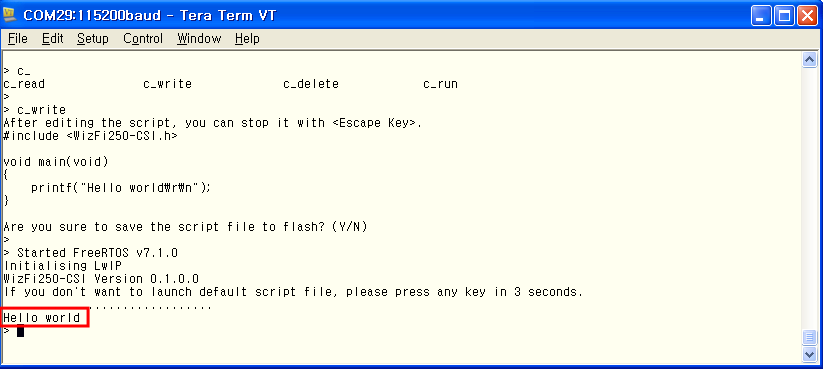Click the vertical scrollbar thumb
Screen dimensions: 823x369
809,338
